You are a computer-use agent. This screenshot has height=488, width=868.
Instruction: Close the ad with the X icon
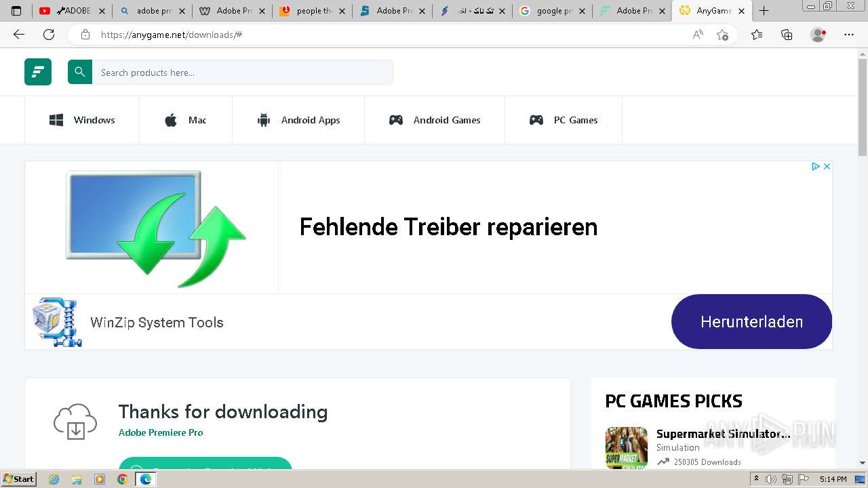coord(827,166)
